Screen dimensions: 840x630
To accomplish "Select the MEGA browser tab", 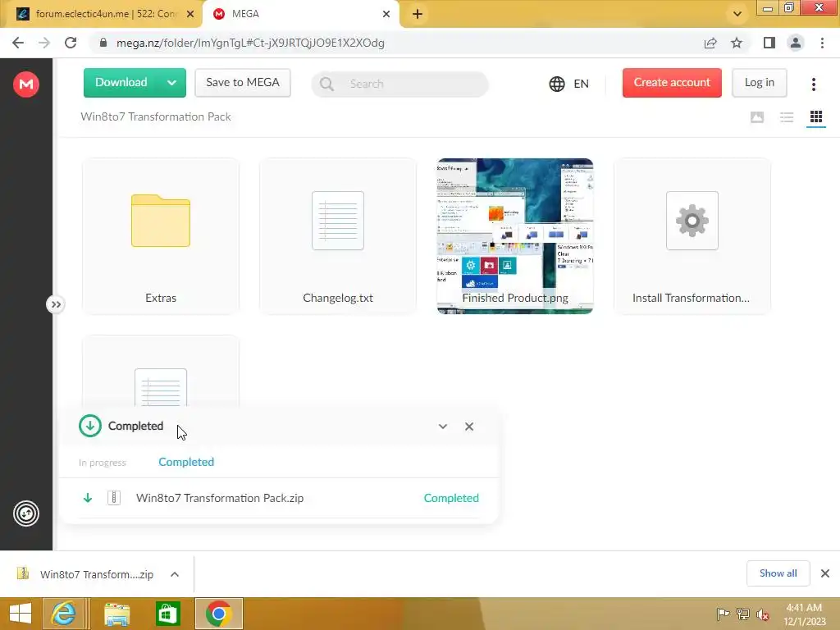I will coord(300,14).
